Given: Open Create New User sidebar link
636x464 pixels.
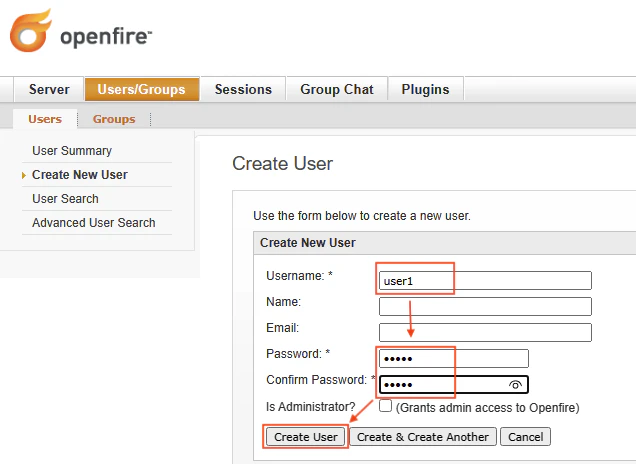Looking at the screenshot, I should point(80,175).
